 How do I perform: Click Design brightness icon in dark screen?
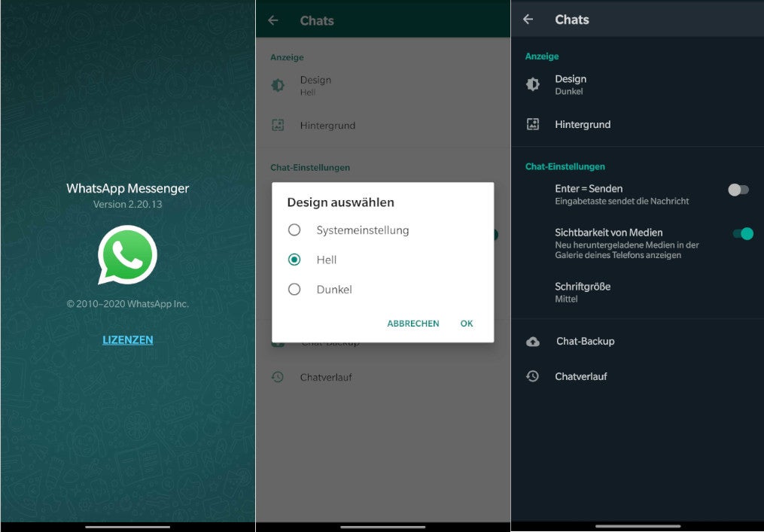click(533, 84)
